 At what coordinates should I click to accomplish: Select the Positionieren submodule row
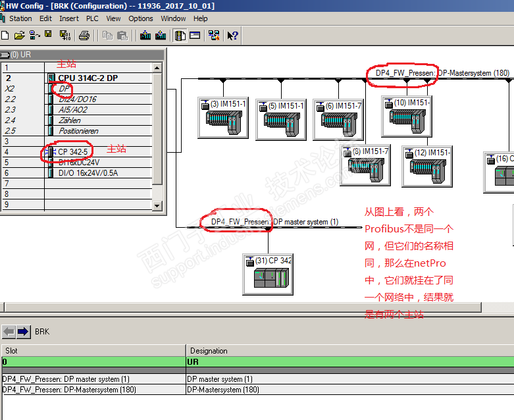pos(78,131)
